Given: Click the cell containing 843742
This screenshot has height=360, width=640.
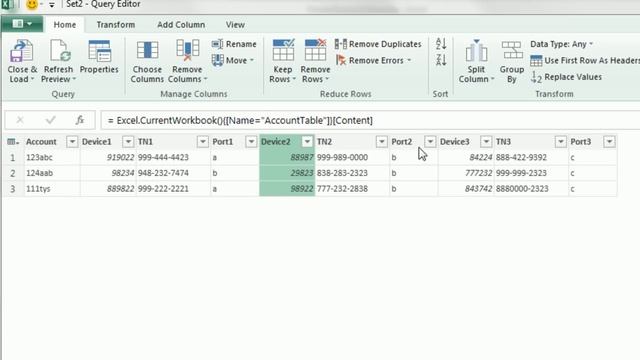Looking at the screenshot, I should (x=466, y=189).
